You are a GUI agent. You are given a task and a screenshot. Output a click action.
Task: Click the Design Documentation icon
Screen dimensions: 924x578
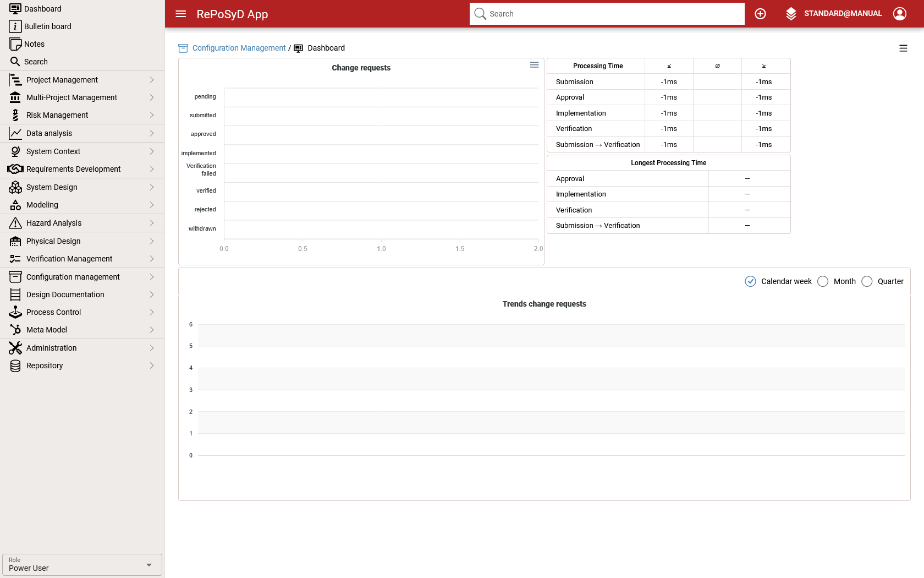(15, 295)
